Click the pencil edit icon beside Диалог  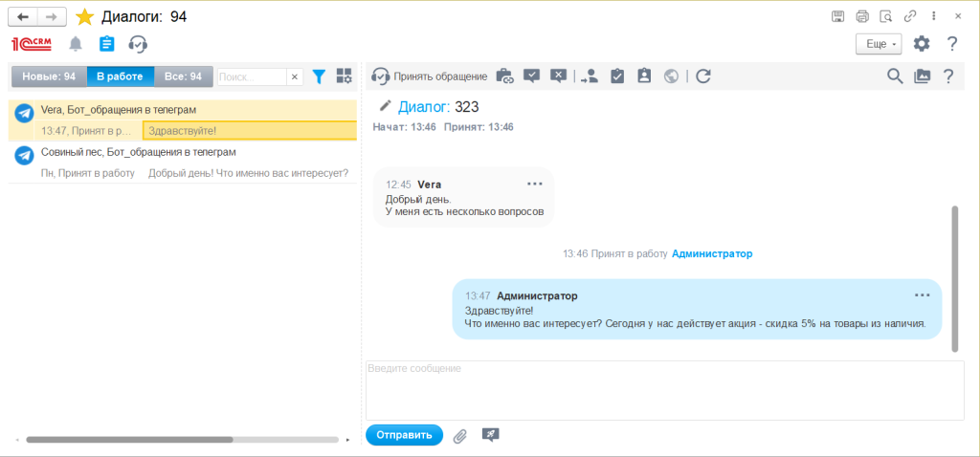pyautogui.click(x=386, y=105)
